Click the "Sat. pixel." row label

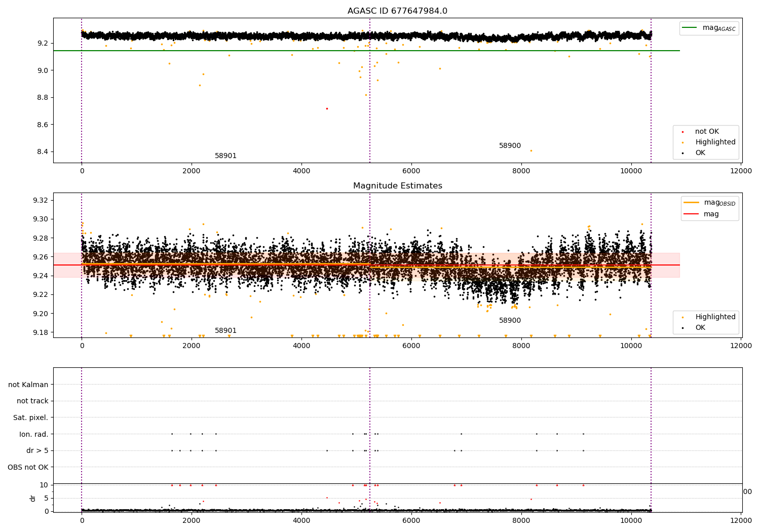31,418
